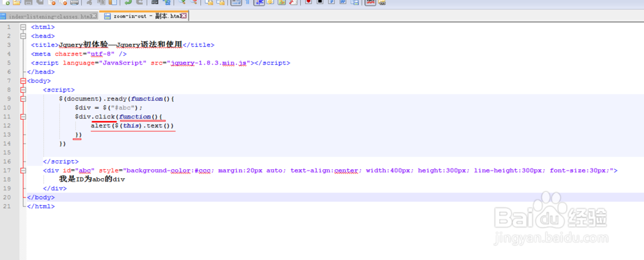Collapse document.ready fold on line 9

(x=23, y=99)
